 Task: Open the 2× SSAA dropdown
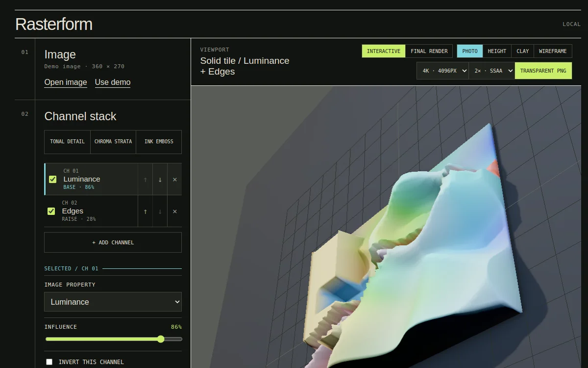click(491, 71)
